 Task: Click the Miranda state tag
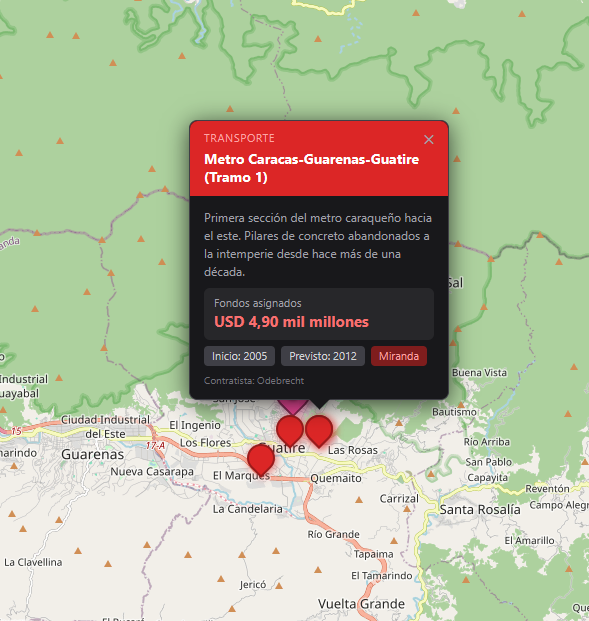click(x=398, y=356)
